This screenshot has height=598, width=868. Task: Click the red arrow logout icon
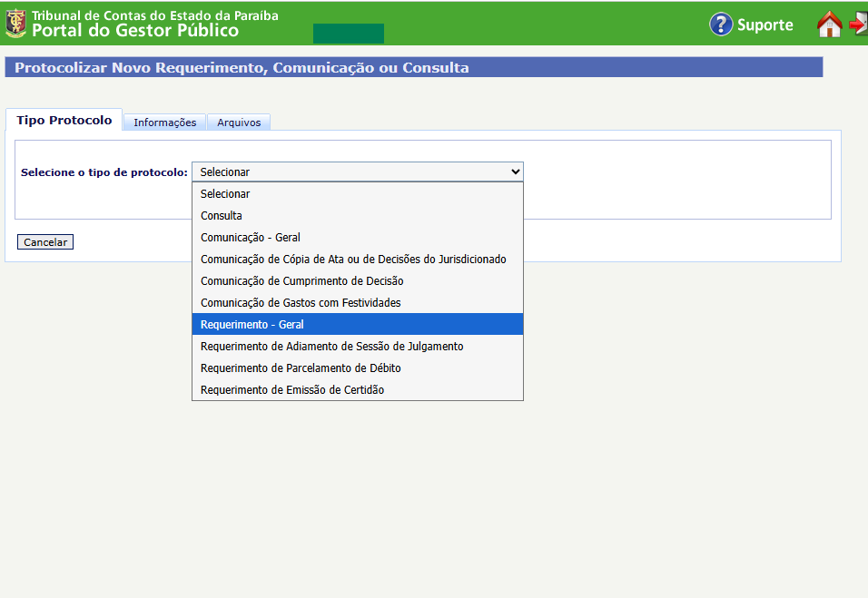(859, 25)
